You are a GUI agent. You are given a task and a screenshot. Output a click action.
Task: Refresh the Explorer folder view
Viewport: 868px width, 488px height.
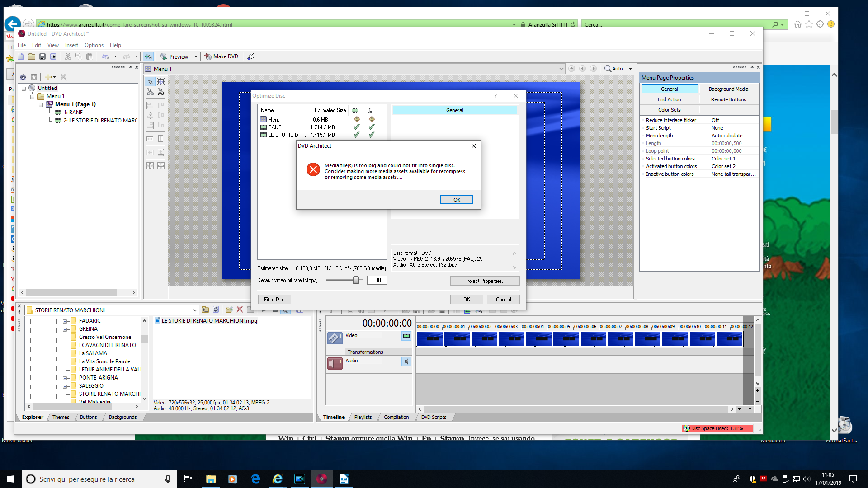216,310
